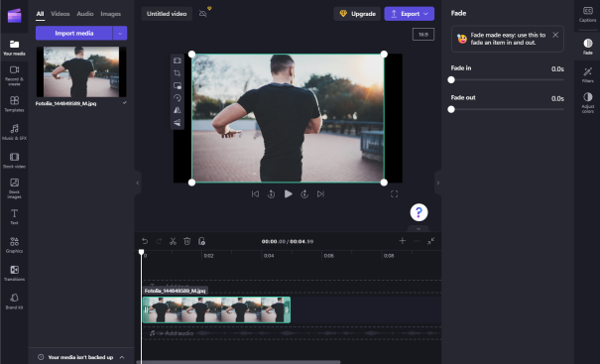The height and width of the screenshot is (364, 600).
Task: Zoom in the timeline with plus icon
Action: tap(403, 241)
